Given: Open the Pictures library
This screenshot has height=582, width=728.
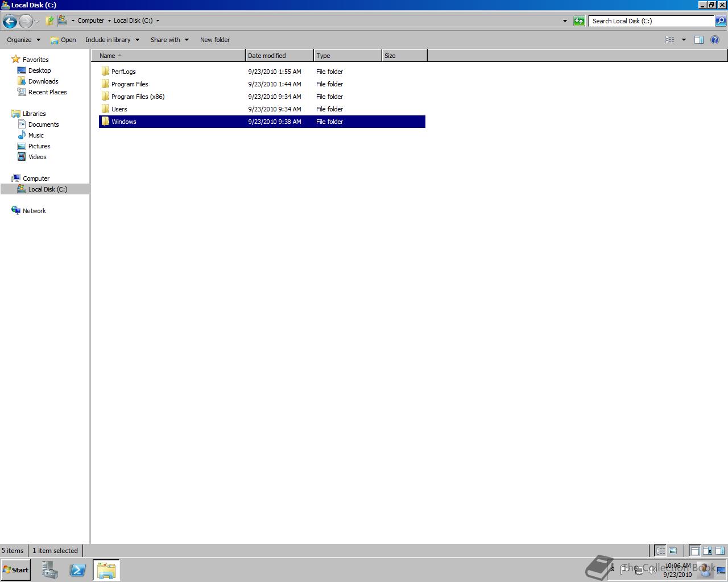Looking at the screenshot, I should point(34,146).
